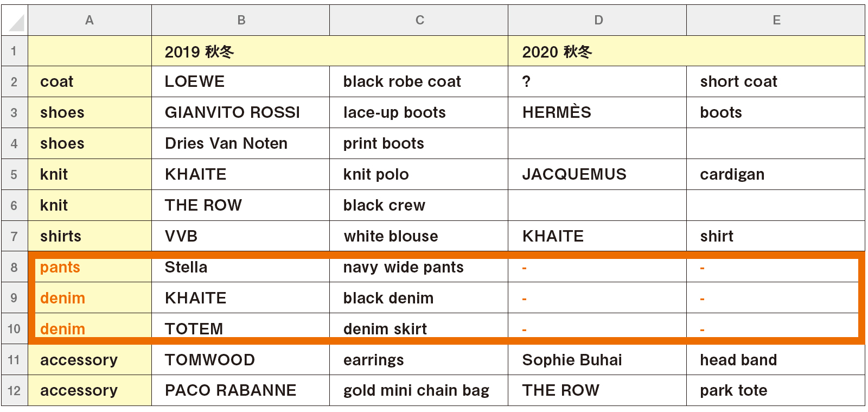Select row 8 header
Viewport: 868px width, 412px height.
[x=15, y=267]
